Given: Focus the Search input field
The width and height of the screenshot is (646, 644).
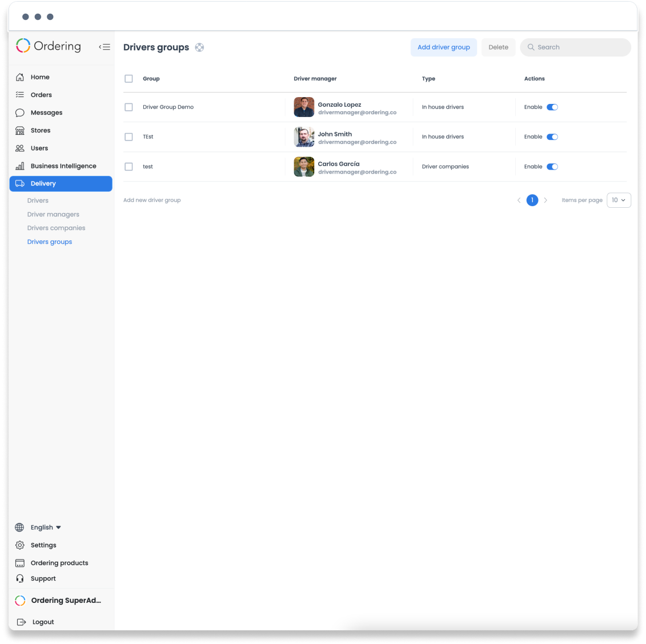Looking at the screenshot, I should click(575, 47).
